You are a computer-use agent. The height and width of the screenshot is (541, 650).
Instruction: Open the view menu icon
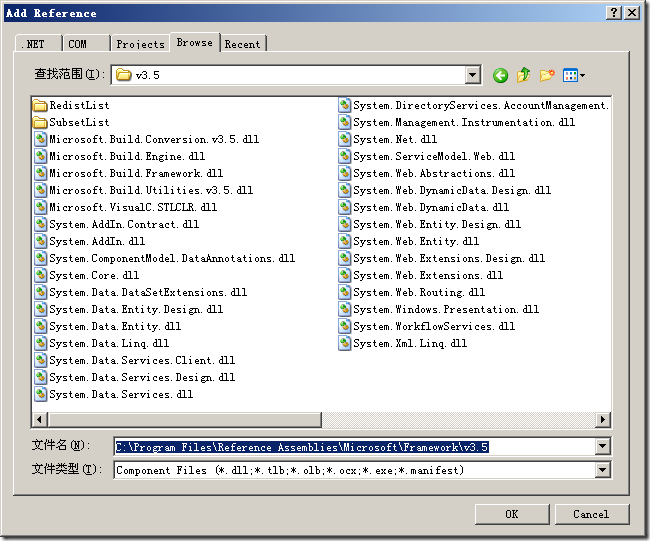[x=574, y=75]
